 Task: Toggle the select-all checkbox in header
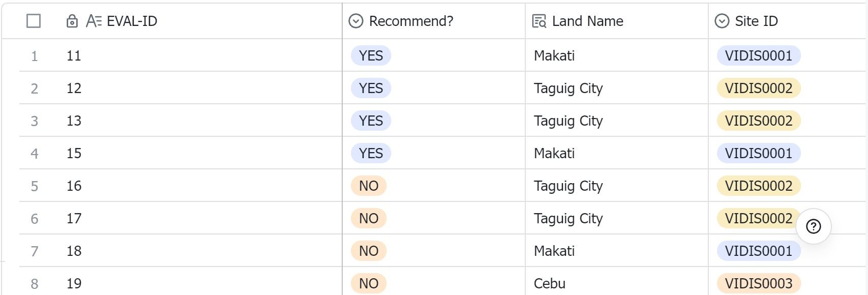(34, 21)
